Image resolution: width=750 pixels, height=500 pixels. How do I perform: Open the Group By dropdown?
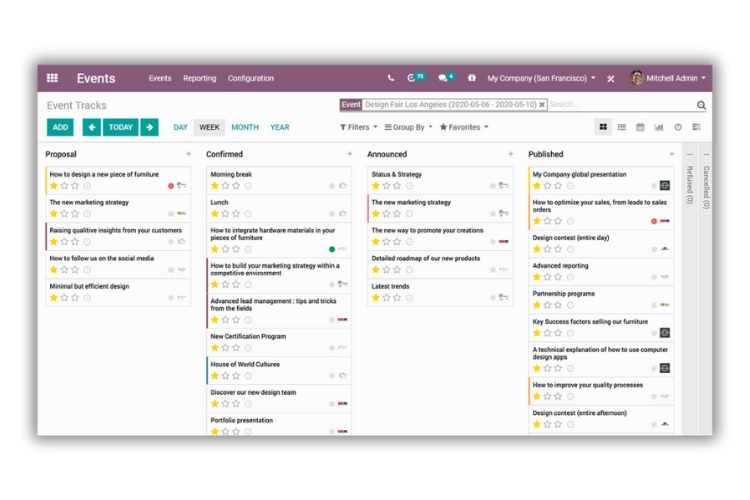click(x=408, y=127)
